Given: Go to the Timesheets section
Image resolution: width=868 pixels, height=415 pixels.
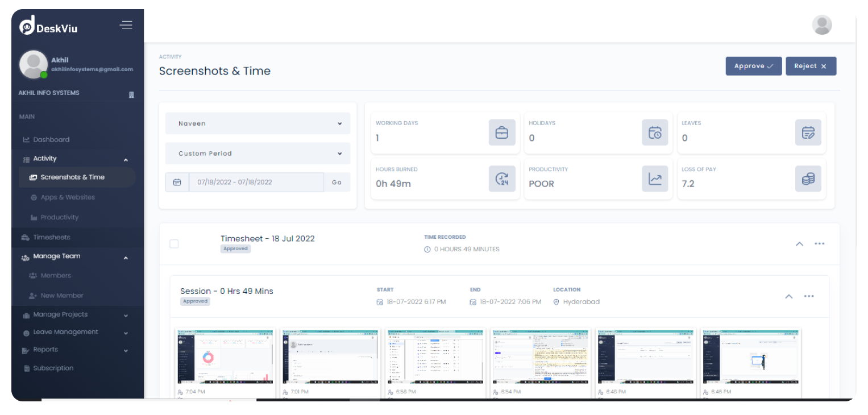Looking at the screenshot, I should pyautogui.click(x=52, y=237).
